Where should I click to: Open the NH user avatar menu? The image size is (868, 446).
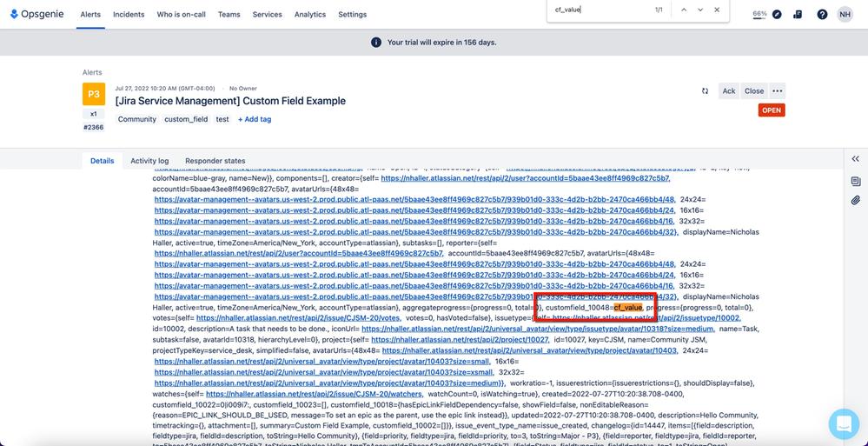[x=845, y=15]
